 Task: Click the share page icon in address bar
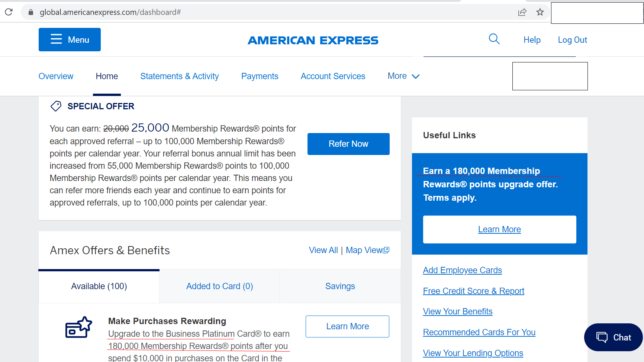(x=522, y=12)
